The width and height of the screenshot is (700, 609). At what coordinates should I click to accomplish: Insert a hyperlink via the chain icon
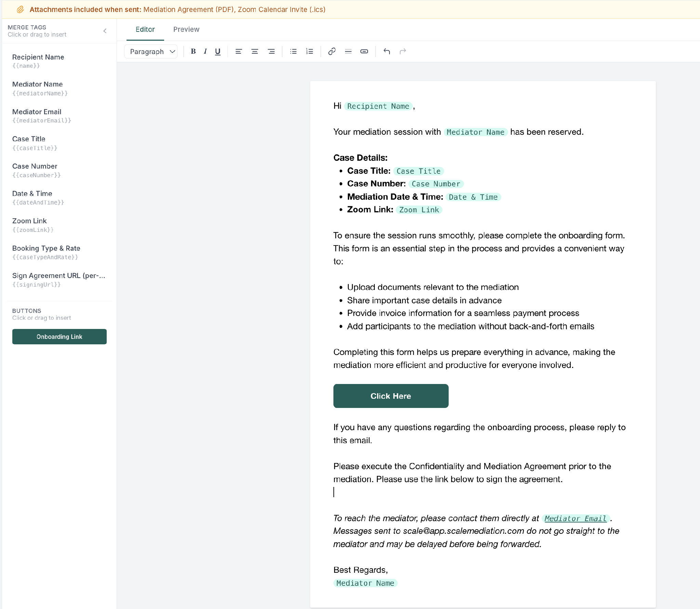click(332, 51)
